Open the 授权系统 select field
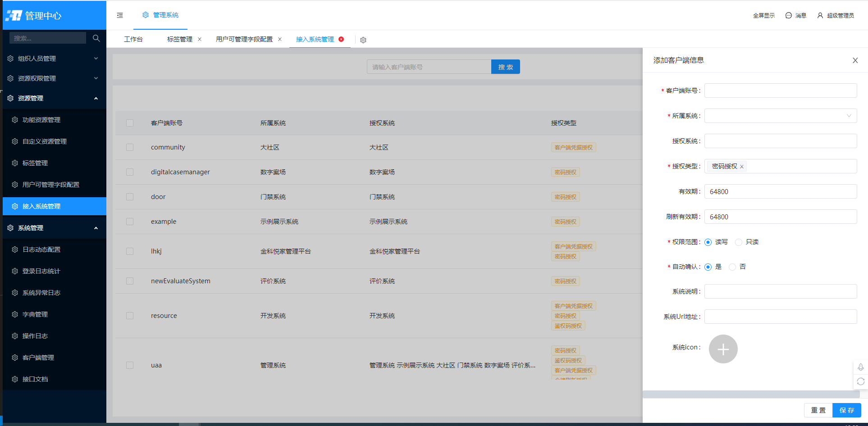This screenshot has width=868, height=426. (781, 141)
